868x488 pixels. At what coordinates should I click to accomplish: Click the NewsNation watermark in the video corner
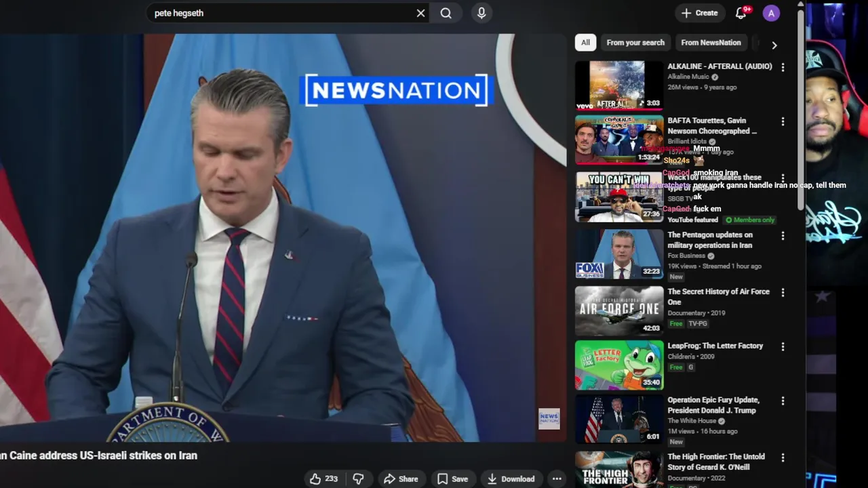pos(549,419)
